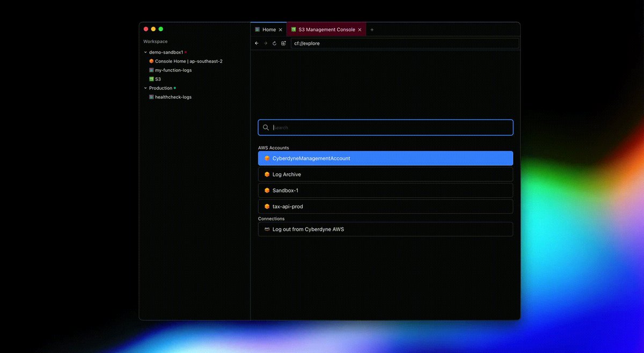Select the Sandbox-1 account
This screenshot has width=644, height=353.
tap(385, 190)
